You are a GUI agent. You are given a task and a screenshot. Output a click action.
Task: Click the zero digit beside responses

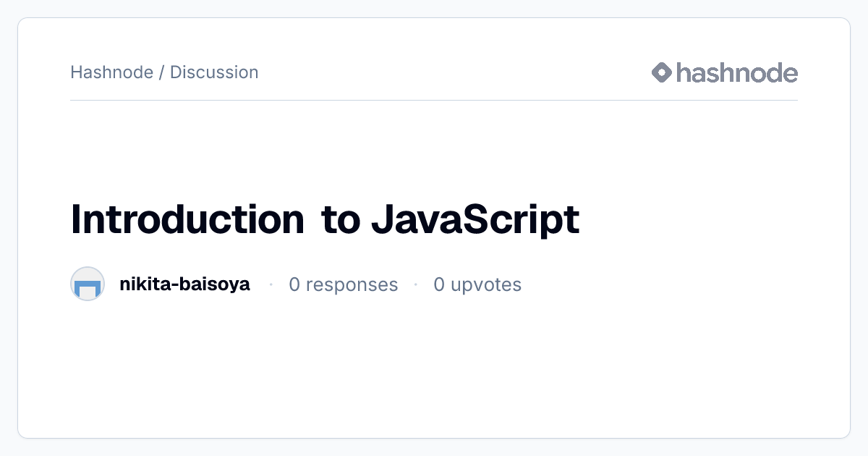tap(294, 284)
